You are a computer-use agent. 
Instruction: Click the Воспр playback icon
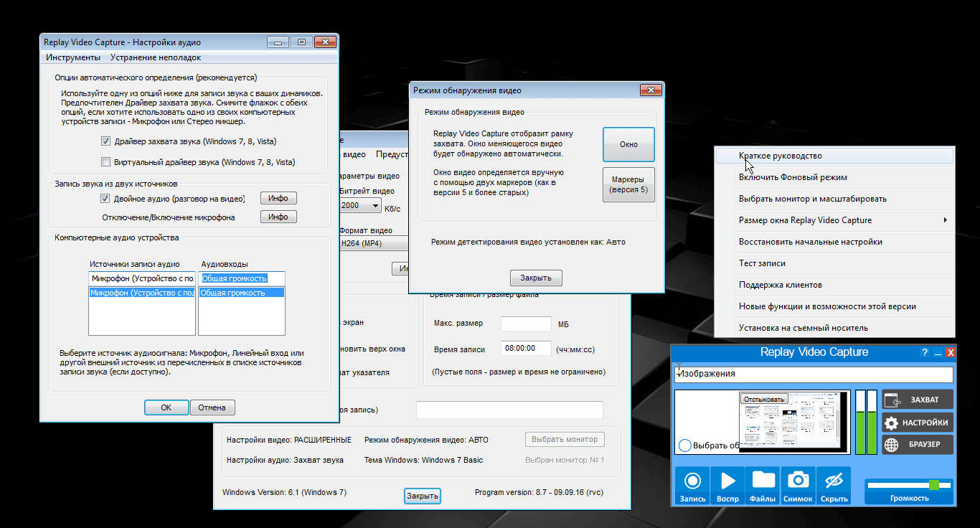click(727, 486)
